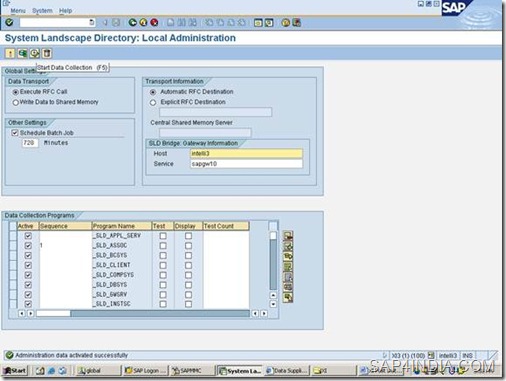
Task: Click the Host field containing intelli3
Action: pos(246,154)
